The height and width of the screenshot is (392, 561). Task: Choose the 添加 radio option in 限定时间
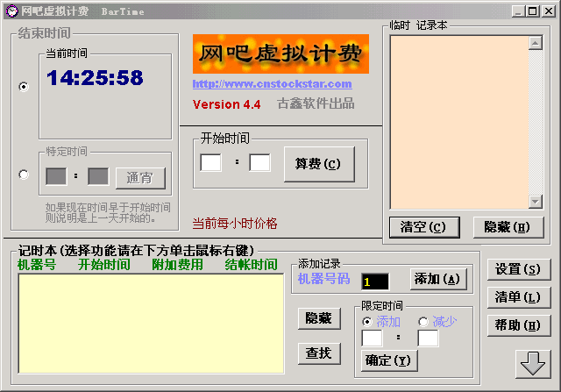[367, 322]
